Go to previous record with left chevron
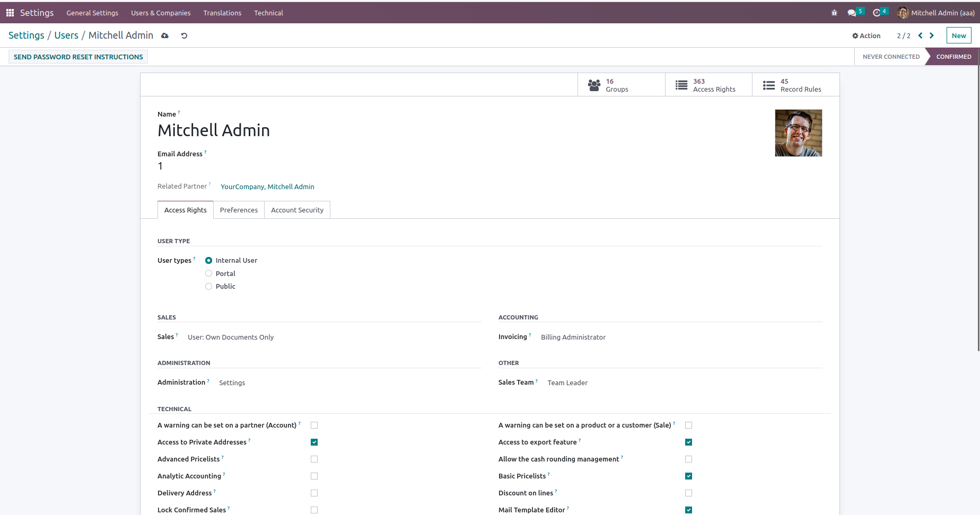This screenshot has height=515, width=980. [x=921, y=35]
